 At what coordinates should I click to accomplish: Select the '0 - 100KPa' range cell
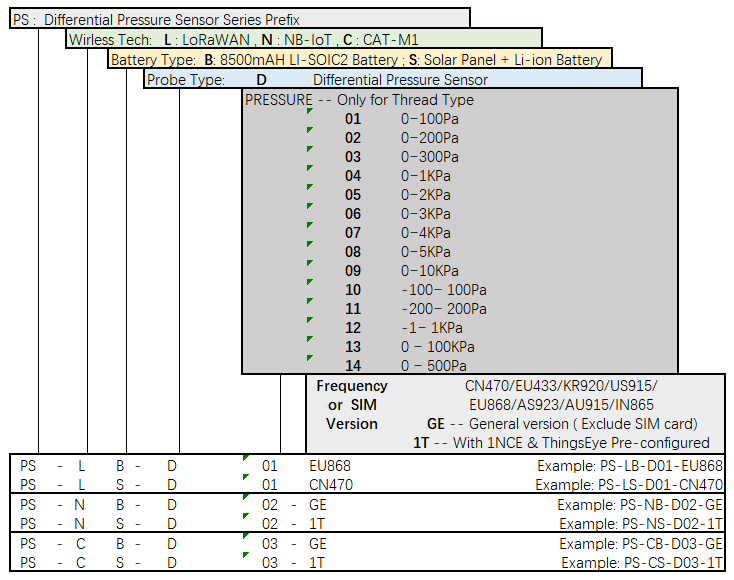click(x=438, y=347)
